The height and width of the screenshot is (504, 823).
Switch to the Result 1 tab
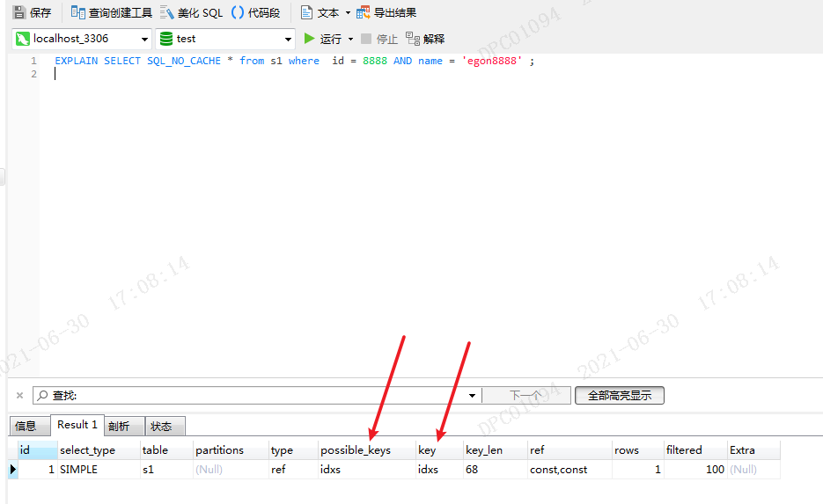[x=77, y=425]
